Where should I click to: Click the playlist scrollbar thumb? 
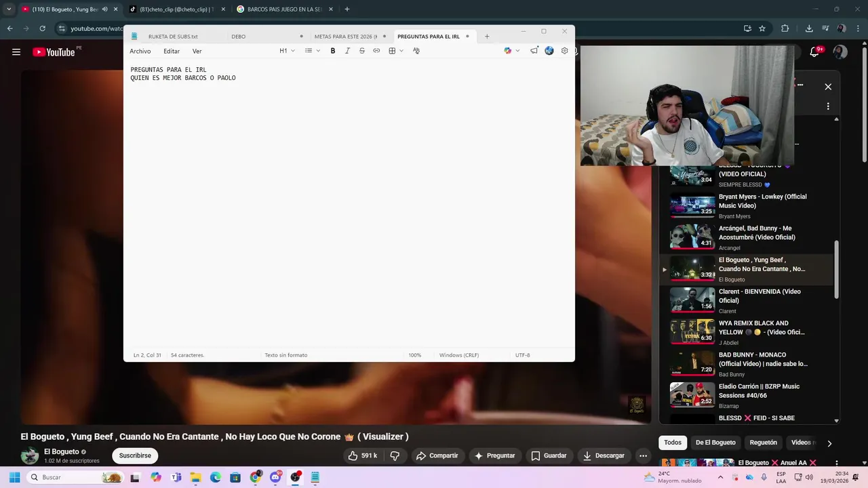click(836, 269)
